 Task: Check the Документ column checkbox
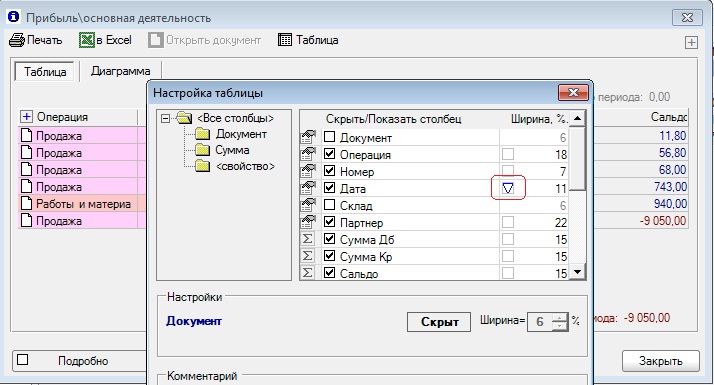[329, 137]
